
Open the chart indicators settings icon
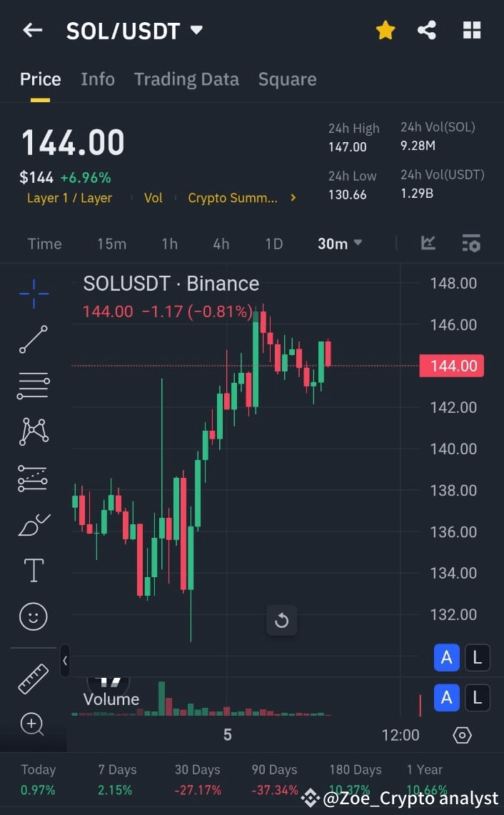tap(471, 243)
